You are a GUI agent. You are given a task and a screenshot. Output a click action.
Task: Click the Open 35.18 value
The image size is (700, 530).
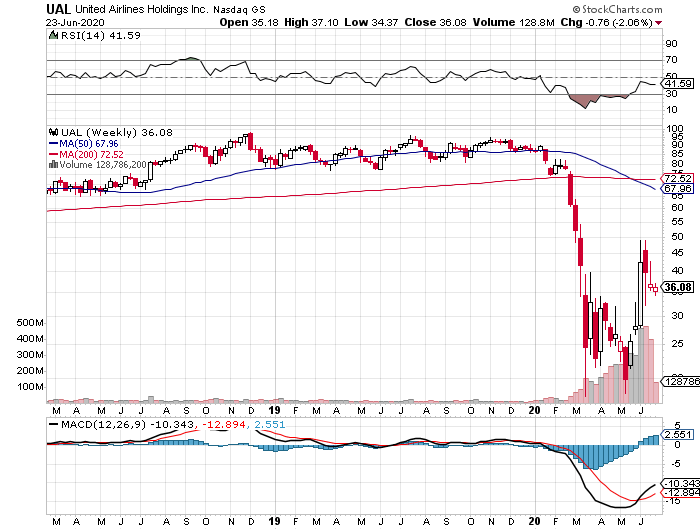(249, 22)
